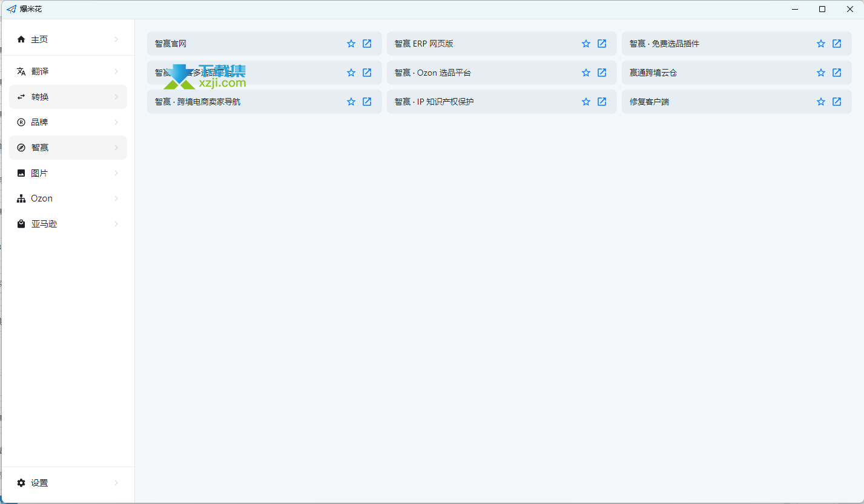Favorite 智赢 · Ozon 选品平台 via star
Image resolution: width=864 pixels, height=504 pixels.
586,73
